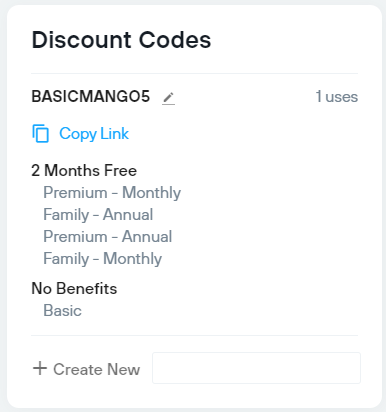Click the Discount Codes title
The image size is (386, 412).
point(121,40)
